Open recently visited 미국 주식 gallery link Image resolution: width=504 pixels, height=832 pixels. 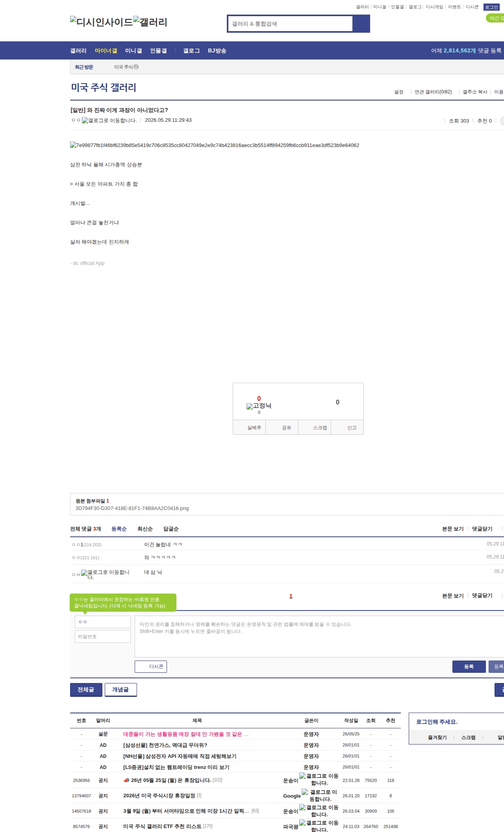(x=126, y=67)
